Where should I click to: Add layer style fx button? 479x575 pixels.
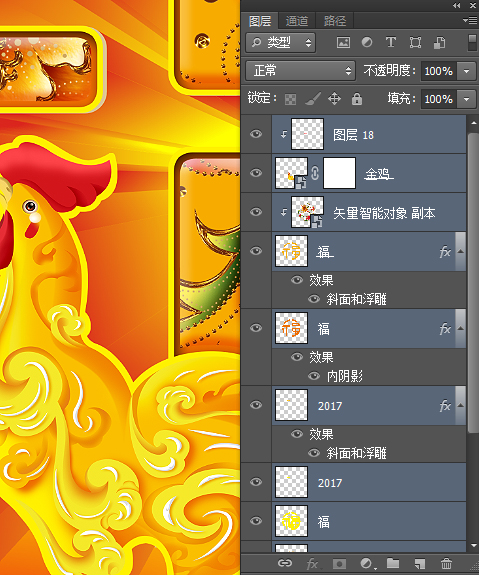coord(312,563)
